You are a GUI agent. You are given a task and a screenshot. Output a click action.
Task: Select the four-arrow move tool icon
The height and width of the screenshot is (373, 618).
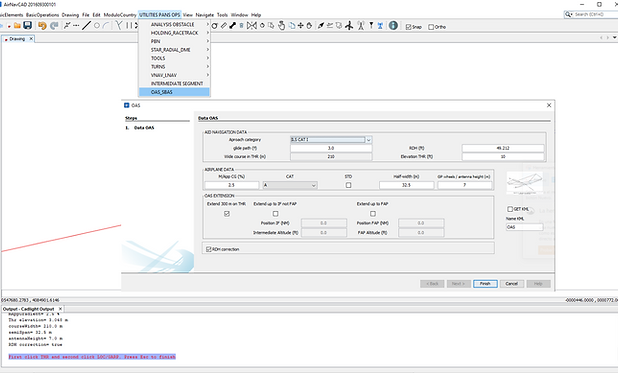pos(301,26)
